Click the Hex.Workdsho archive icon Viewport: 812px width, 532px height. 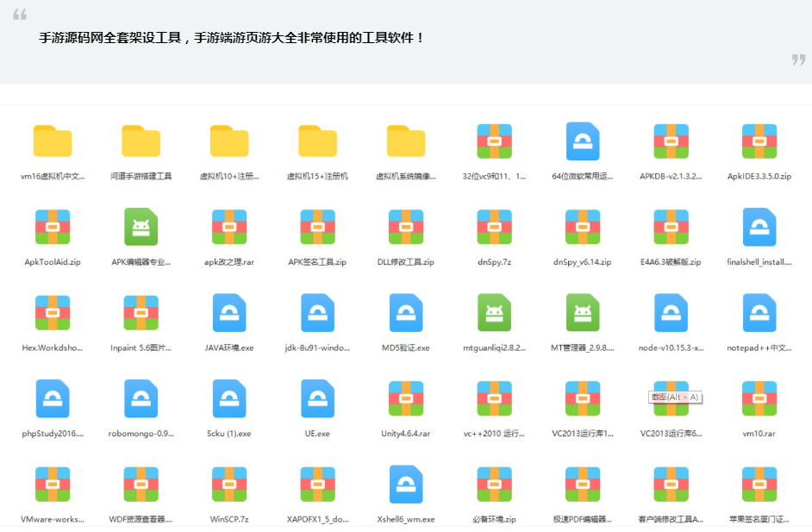53,313
